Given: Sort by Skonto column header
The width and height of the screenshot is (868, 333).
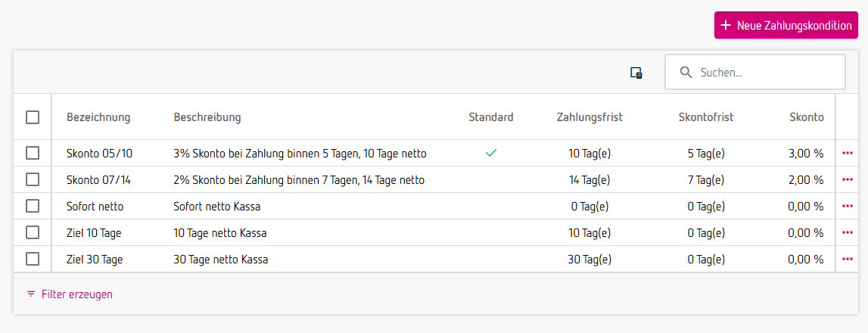Looking at the screenshot, I should [x=806, y=117].
